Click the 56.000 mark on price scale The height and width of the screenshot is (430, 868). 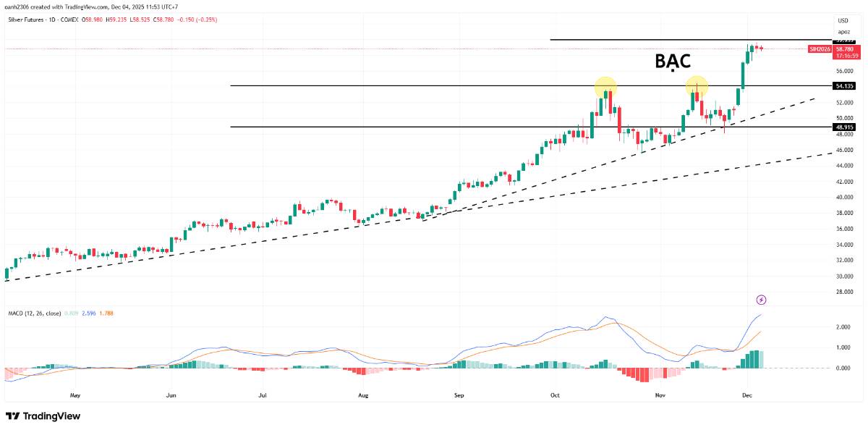click(x=846, y=71)
